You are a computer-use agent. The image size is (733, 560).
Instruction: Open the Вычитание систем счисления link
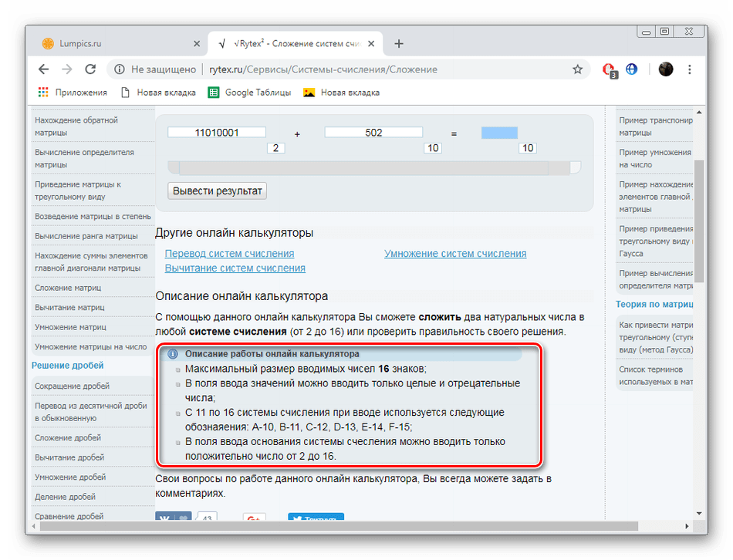[x=235, y=268]
